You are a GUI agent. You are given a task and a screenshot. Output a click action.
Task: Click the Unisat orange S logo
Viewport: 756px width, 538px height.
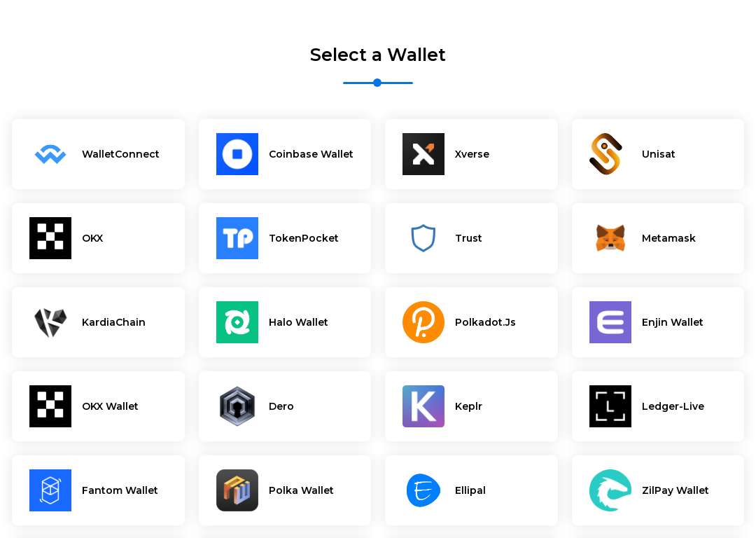pos(605,154)
